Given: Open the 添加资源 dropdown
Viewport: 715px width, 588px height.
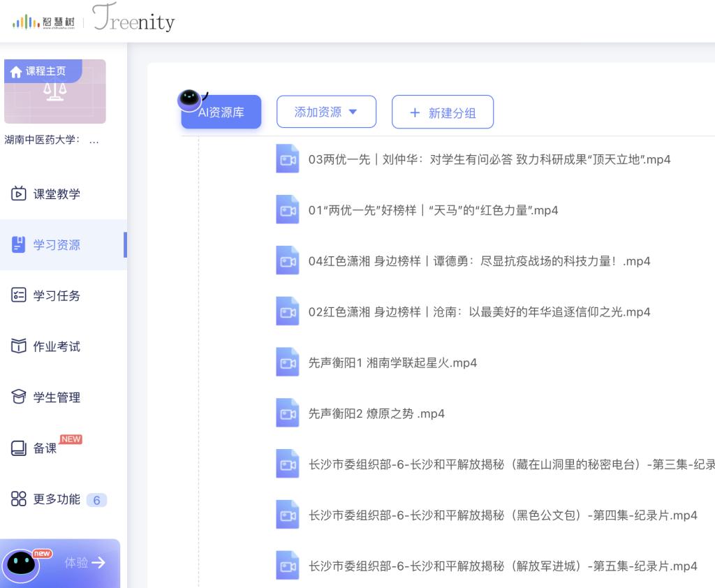Looking at the screenshot, I should 326,112.
